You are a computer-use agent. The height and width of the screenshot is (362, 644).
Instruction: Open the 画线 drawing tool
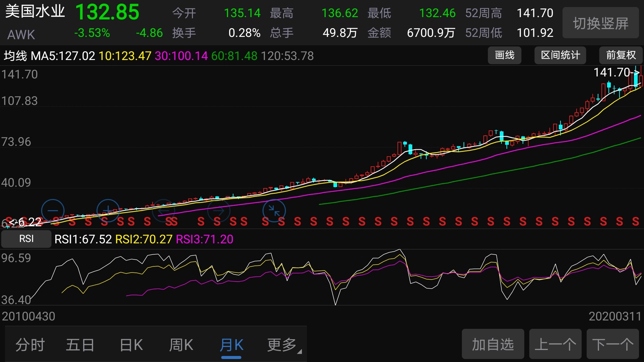[x=504, y=55]
